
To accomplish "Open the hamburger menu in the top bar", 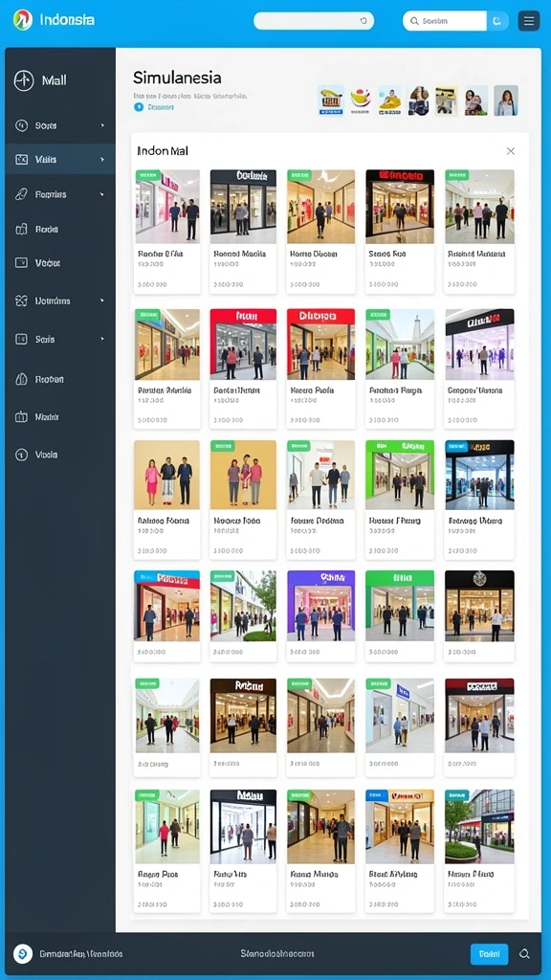I will click(528, 21).
